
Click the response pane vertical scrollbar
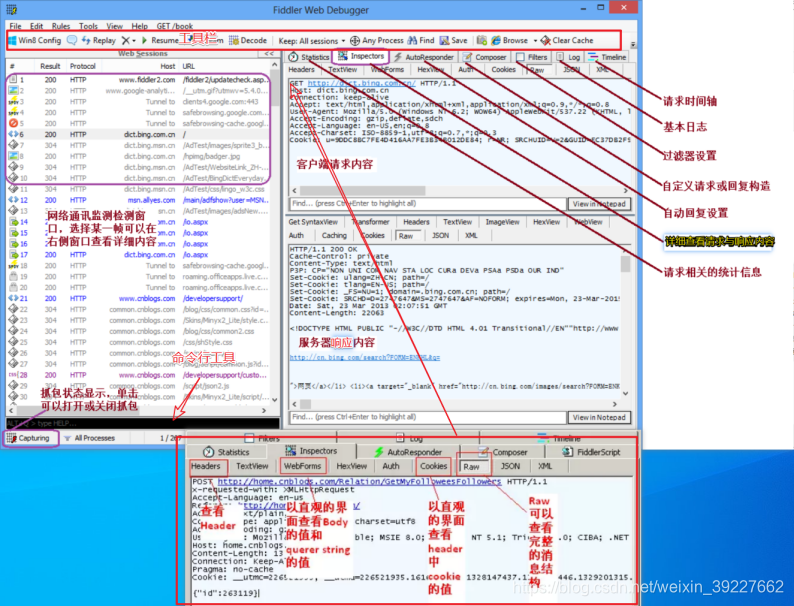coord(625,322)
